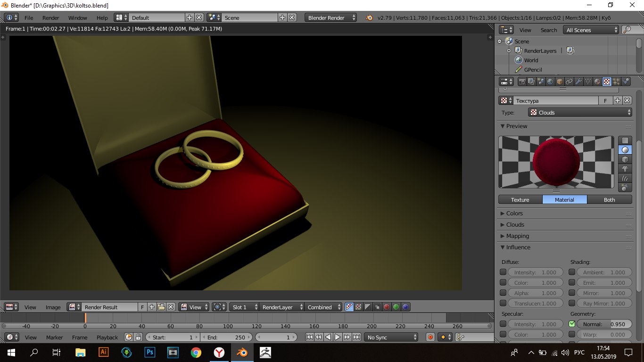The width and height of the screenshot is (644, 362).
Task: Show Both texture and material preview
Action: click(610, 199)
